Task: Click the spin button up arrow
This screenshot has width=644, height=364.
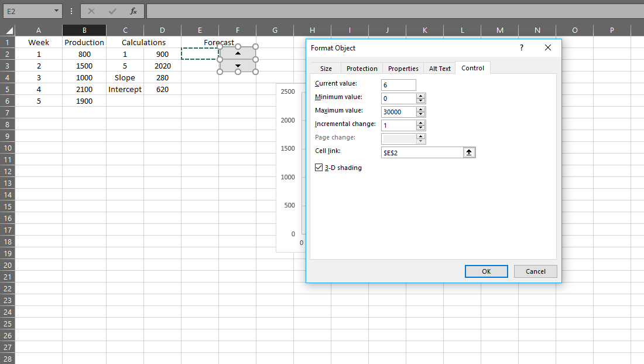Action: click(238, 53)
